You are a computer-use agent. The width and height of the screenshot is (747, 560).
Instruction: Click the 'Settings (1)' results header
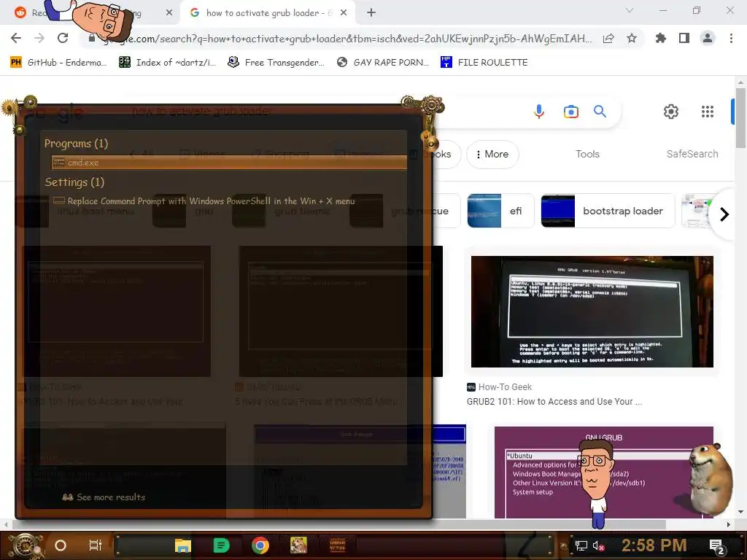tap(74, 182)
